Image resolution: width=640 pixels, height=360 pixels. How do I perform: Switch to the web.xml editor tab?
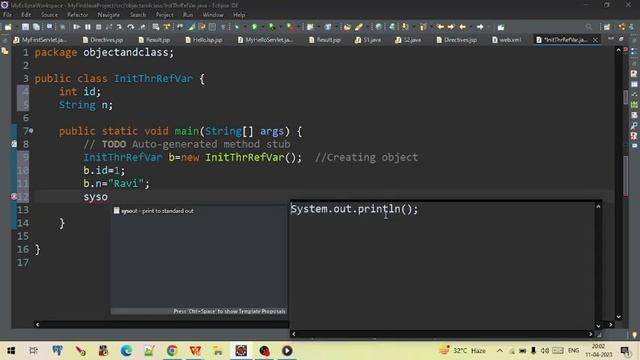pos(506,40)
